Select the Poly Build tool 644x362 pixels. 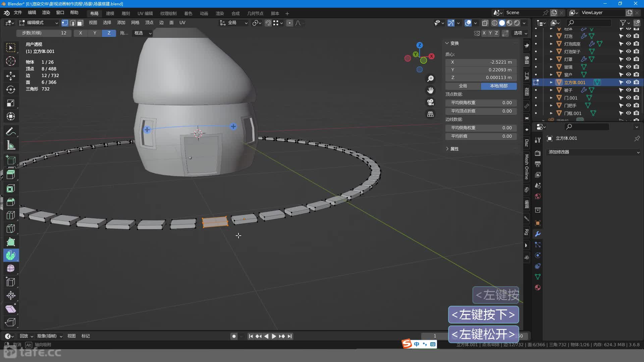click(11, 242)
